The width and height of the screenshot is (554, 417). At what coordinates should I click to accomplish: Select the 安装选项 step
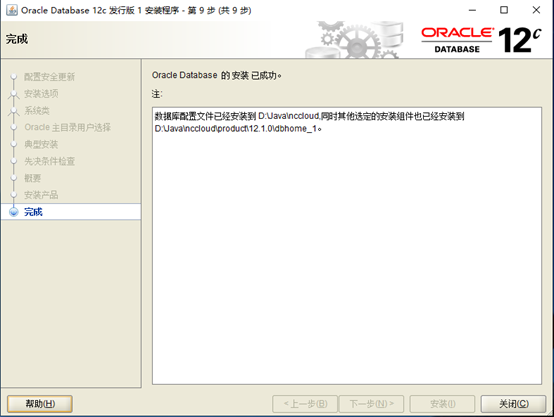pyautogui.click(x=41, y=94)
